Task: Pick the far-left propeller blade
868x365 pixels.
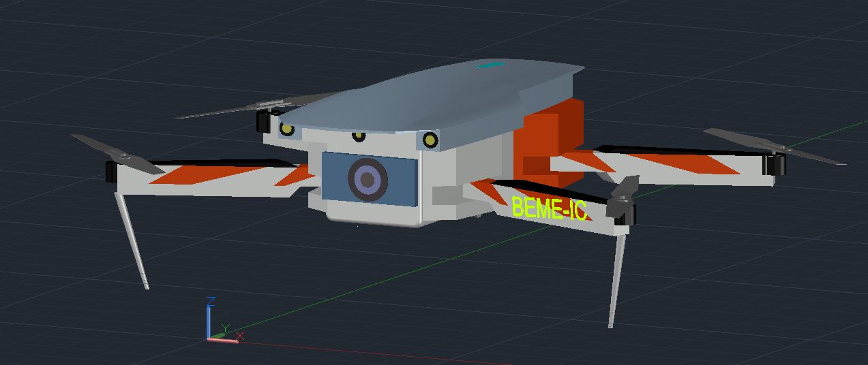Action: coord(117,153)
